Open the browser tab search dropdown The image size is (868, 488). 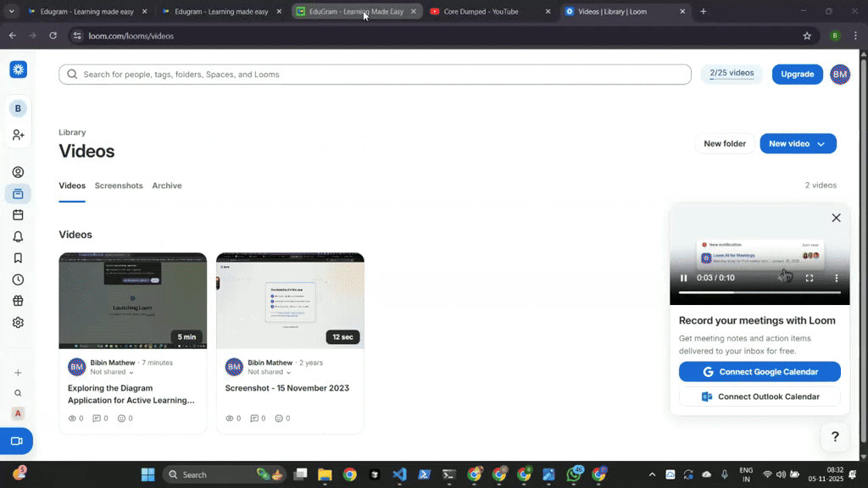(12, 11)
